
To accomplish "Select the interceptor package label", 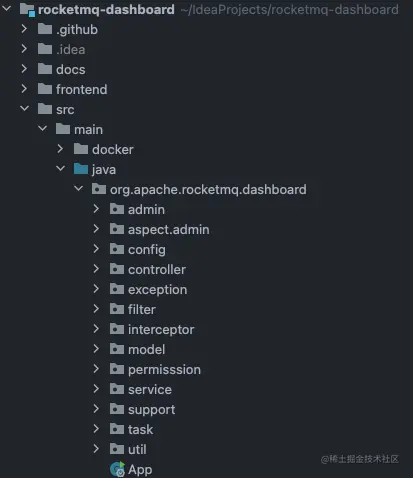I will pyautogui.click(x=161, y=330).
